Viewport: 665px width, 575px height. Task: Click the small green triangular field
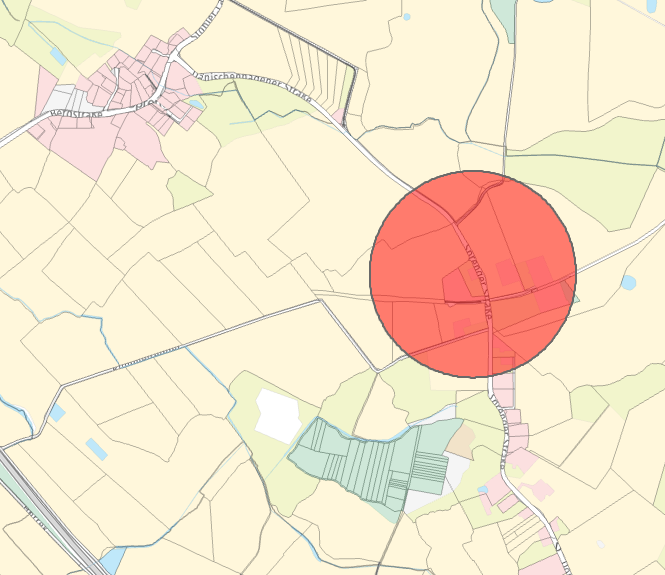coord(187,191)
